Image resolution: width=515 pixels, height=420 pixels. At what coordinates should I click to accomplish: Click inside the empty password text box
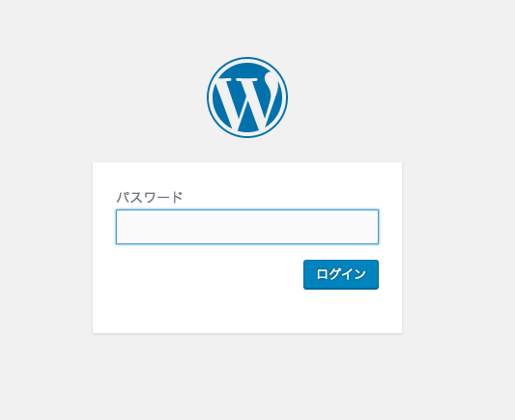tap(247, 227)
